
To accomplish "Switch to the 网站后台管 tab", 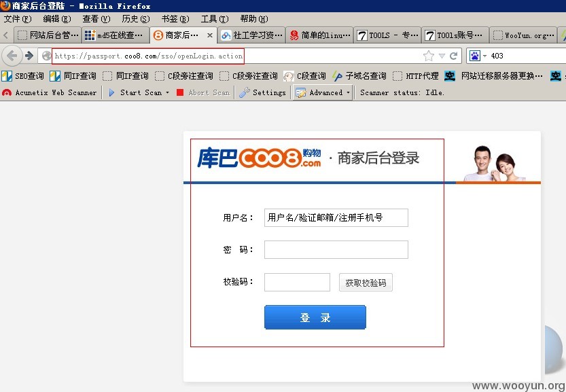I will 48,35.
